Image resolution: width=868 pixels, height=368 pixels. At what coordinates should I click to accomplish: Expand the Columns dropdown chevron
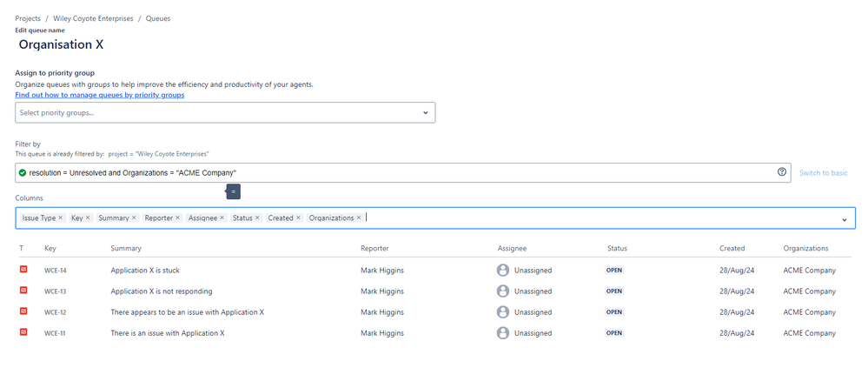pyautogui.click(x=845, y=219)
